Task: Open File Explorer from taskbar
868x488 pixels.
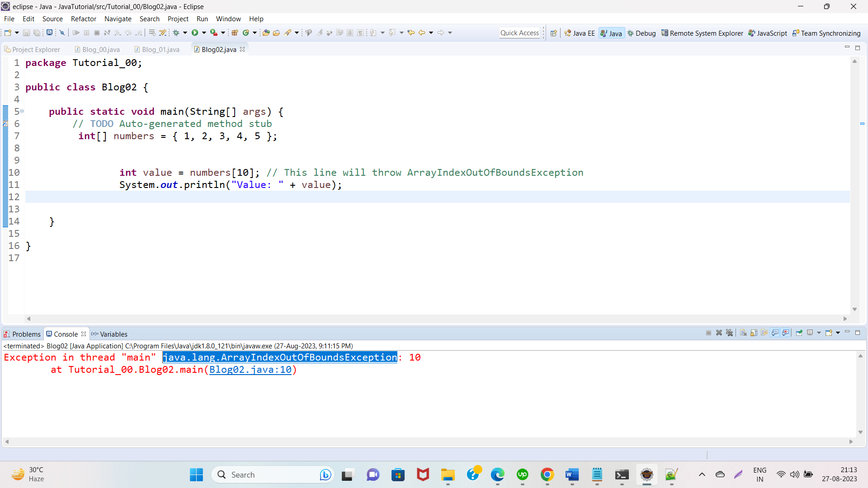Action: tap(448, 474)
